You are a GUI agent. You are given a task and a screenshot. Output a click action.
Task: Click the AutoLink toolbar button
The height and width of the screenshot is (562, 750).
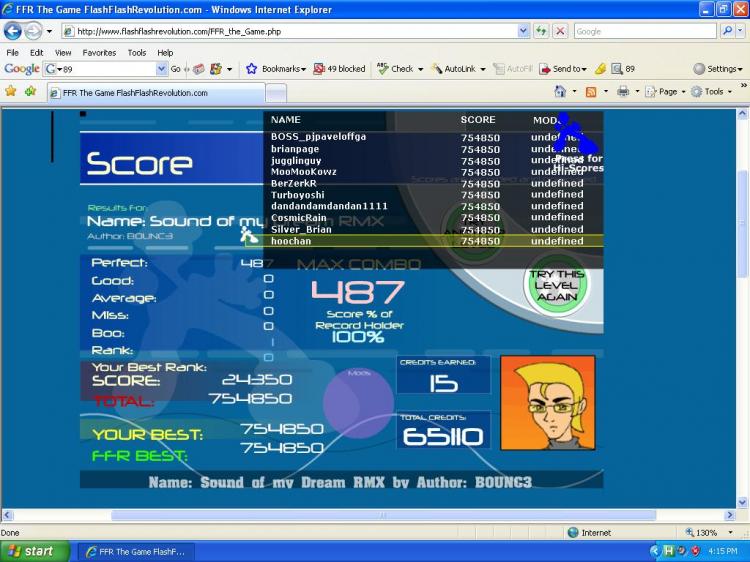453,69
